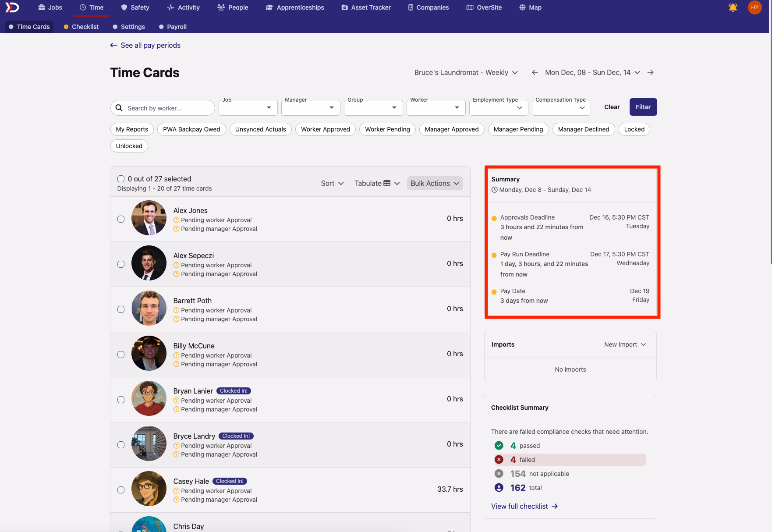Go to next pay period arrow

pos(651,72)
